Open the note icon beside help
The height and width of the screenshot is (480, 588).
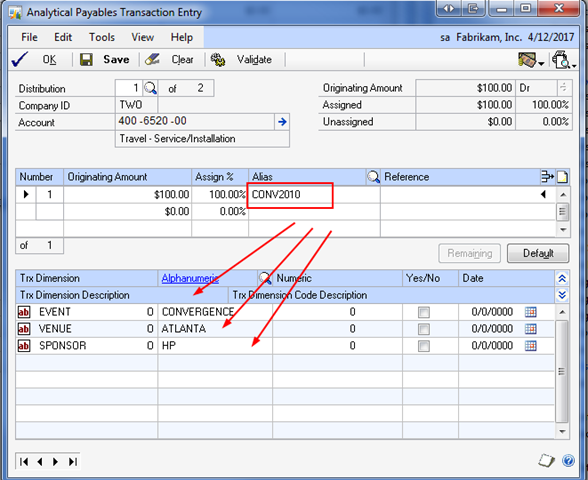click(546, 460)
